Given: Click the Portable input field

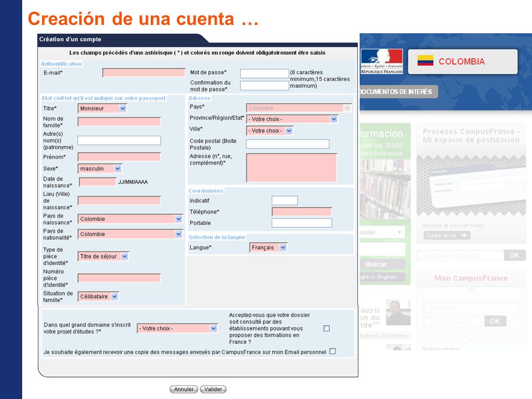Looking at the screenshot, I should [301, 223].
